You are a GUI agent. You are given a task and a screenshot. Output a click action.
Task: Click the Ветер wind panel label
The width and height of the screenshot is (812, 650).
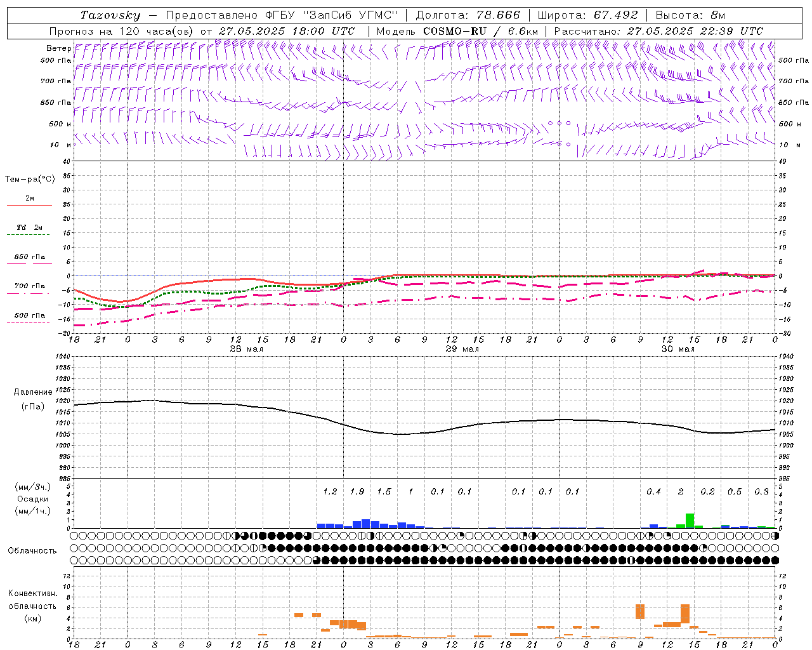58,48
